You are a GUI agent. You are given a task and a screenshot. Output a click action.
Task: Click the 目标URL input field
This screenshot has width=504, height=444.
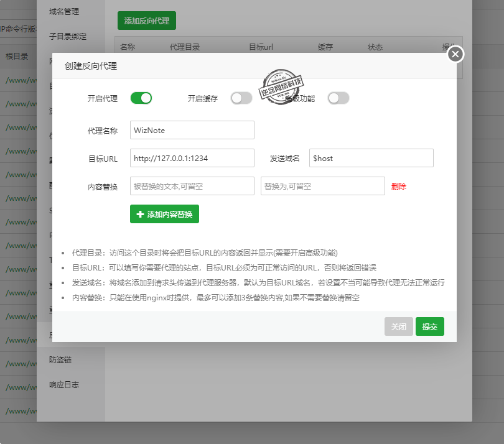point(192,158)
